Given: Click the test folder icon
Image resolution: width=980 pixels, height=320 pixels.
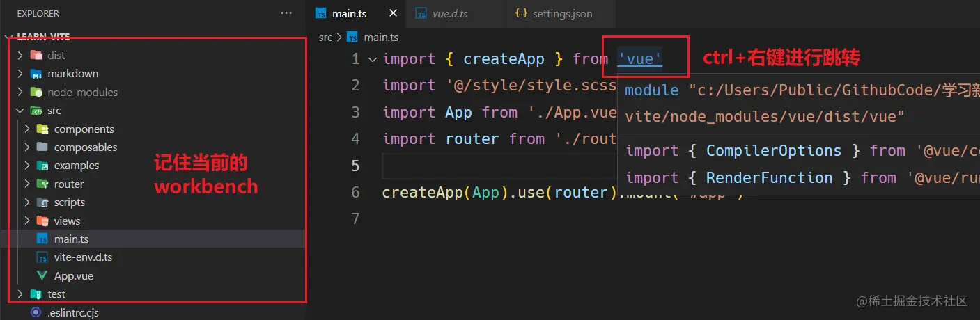Looking at the screenshot, I should click(x=36, y=294).
